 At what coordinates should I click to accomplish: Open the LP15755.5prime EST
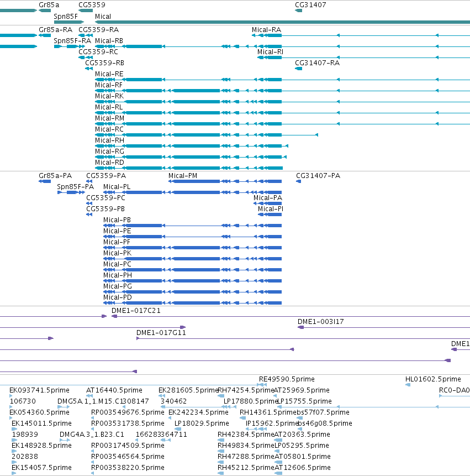click(305, 401)
